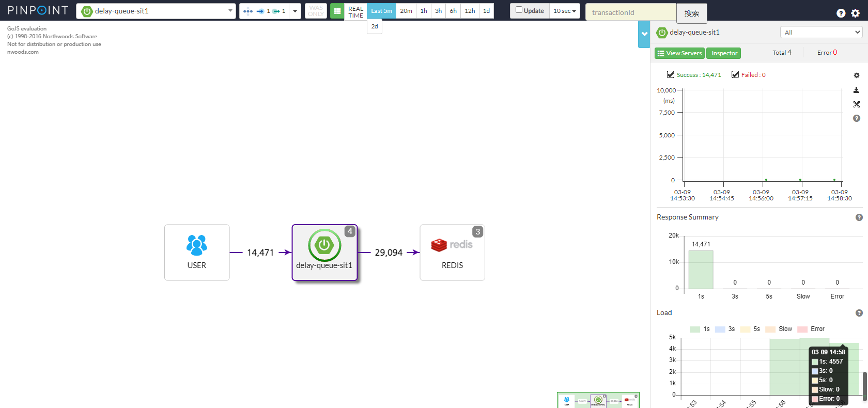Click the 1s bar in Response Summary
This screenshot has height=408, width=868.
[701, 270]
